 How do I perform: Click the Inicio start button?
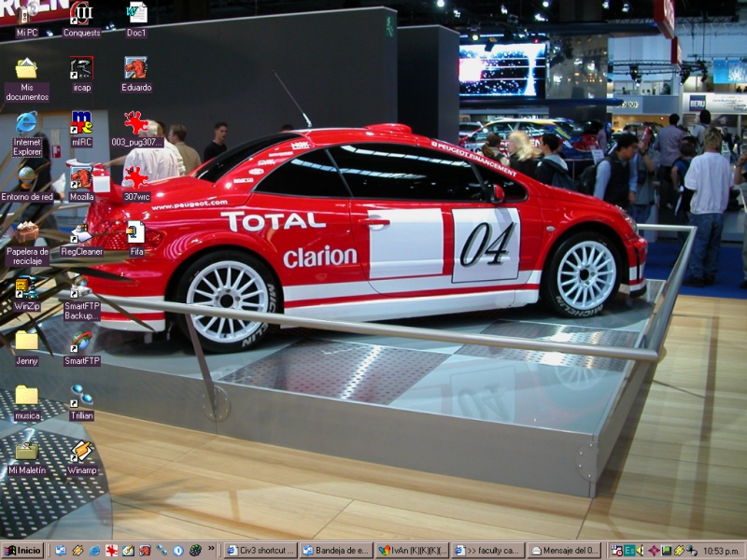click(x=22, y=551)
